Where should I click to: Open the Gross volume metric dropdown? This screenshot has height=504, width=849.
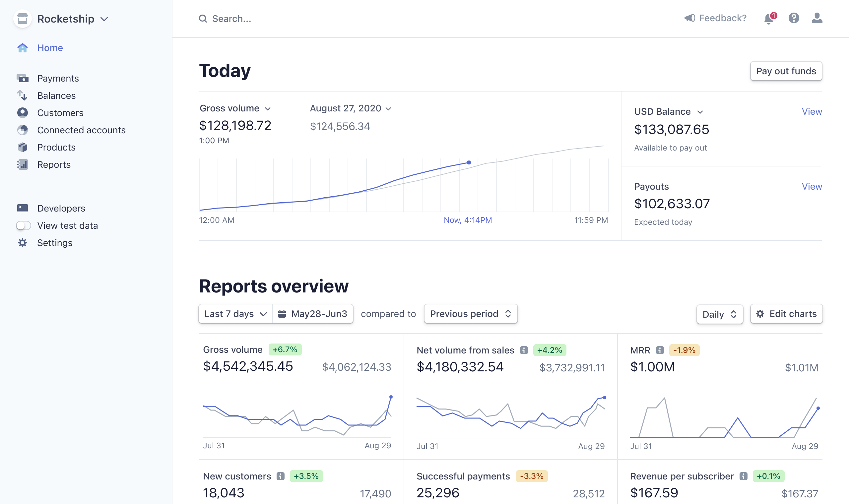click(235, 108)
